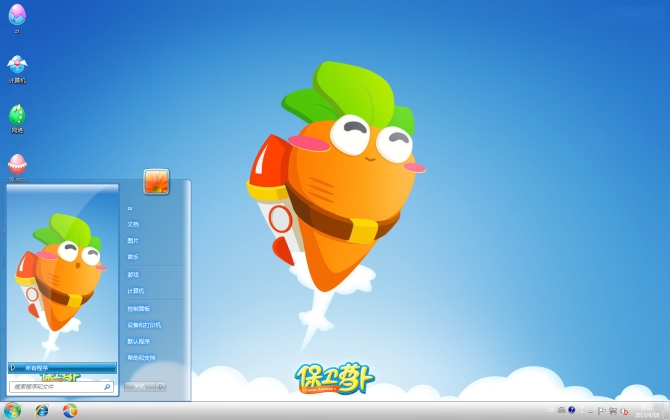Open 计算机 in the Start menu
The image size is (670, 420).
tap(136, 291)
